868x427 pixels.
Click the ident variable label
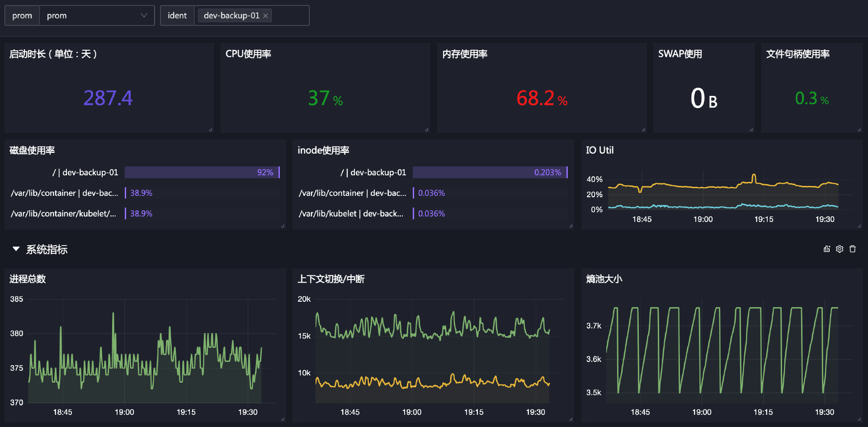[x=177, y=15]
